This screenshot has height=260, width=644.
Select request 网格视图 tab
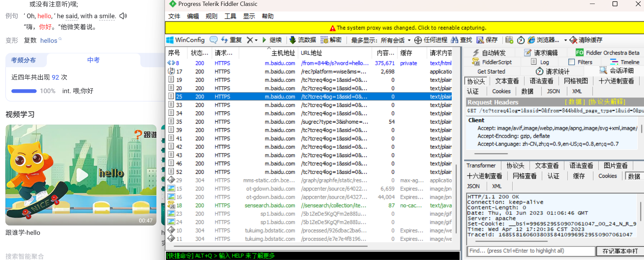point(576,81)
